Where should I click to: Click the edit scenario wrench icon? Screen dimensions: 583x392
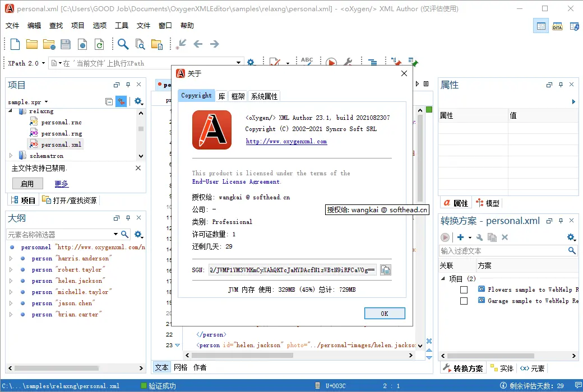pos(480,237)
